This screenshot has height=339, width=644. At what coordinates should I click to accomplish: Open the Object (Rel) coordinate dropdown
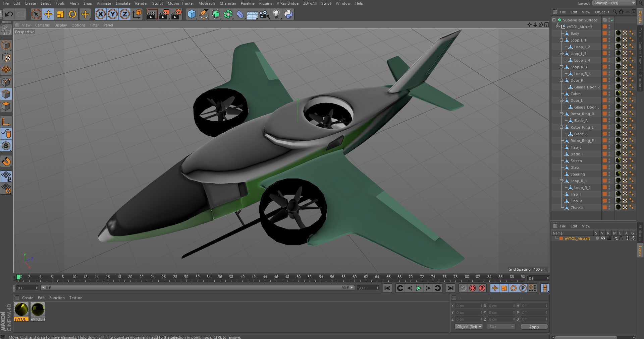(x=469, y=327)
